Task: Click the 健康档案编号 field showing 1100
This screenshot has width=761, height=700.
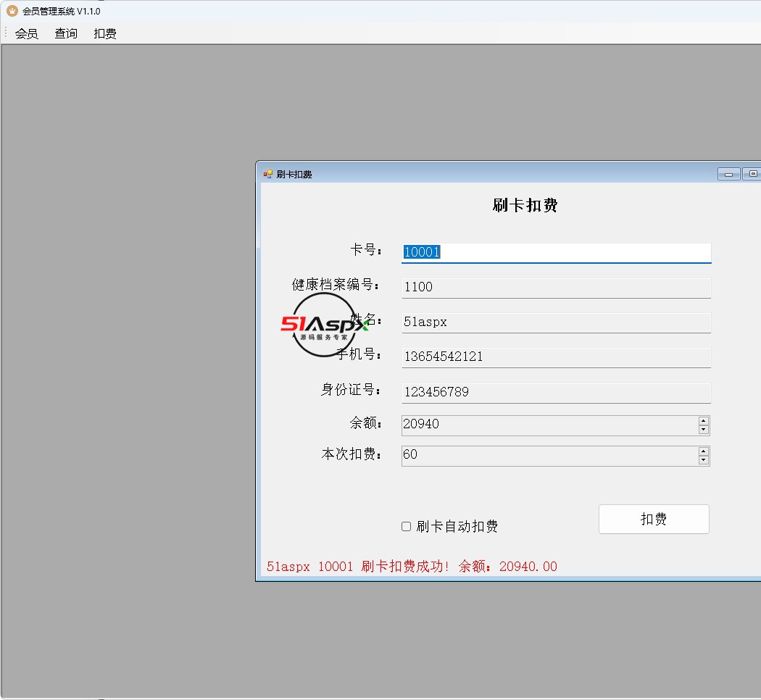Action: [x=556, y=288]
